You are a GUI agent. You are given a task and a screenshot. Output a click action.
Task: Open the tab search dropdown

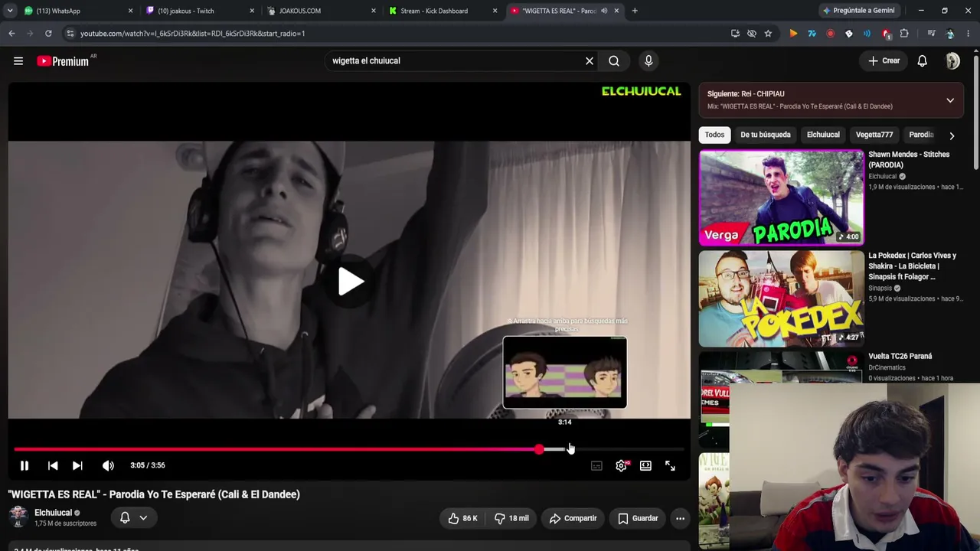[10, 11]
